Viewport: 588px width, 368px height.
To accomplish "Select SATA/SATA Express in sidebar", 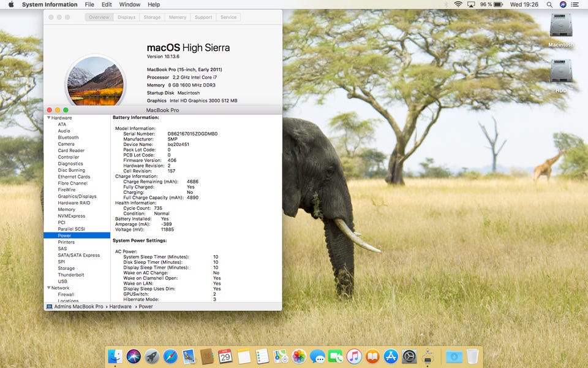I will click(79, 255).
